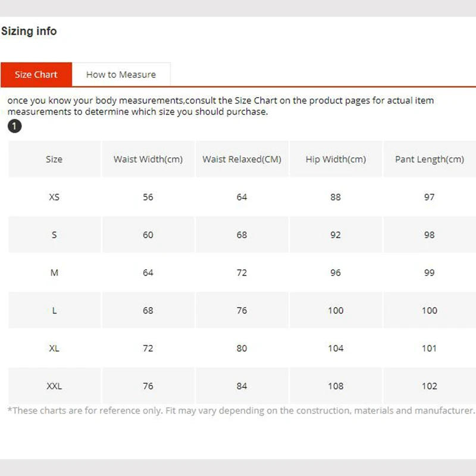Choose the XL size row label
This screenshot has height=476, width=476.
pyautogui.click(x=54, y=348)
